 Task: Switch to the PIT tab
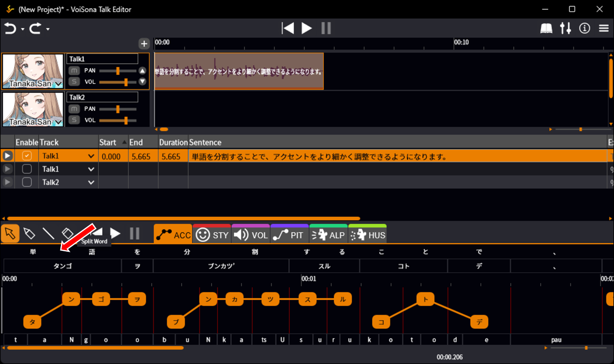290,235
